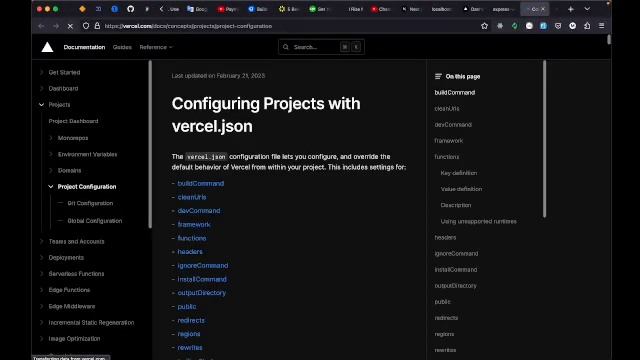
Task: Open Git Configuration page
Action: click(90, 203)
